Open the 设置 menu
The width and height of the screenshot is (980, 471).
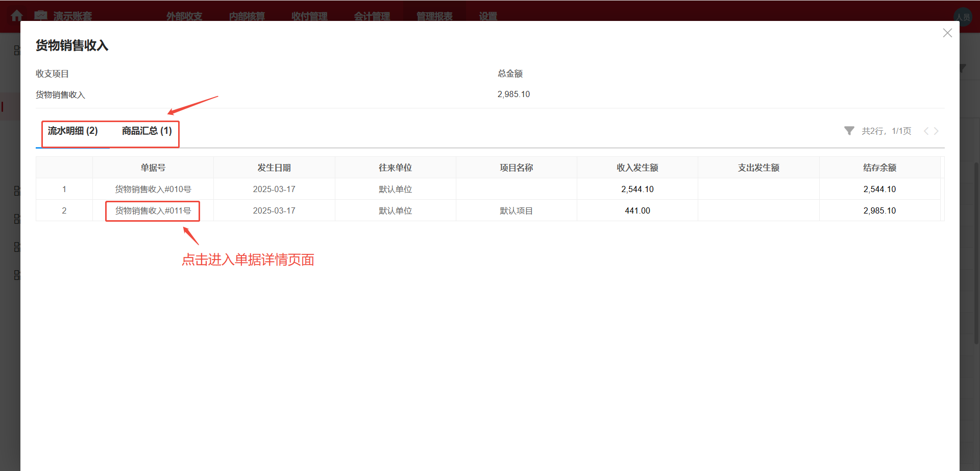[486, 16]
